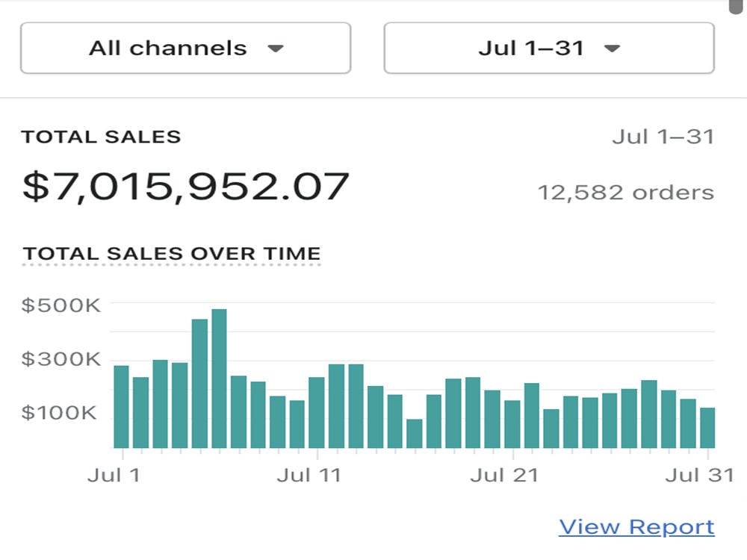Click the Jul 1 axis label

[114, 475]
